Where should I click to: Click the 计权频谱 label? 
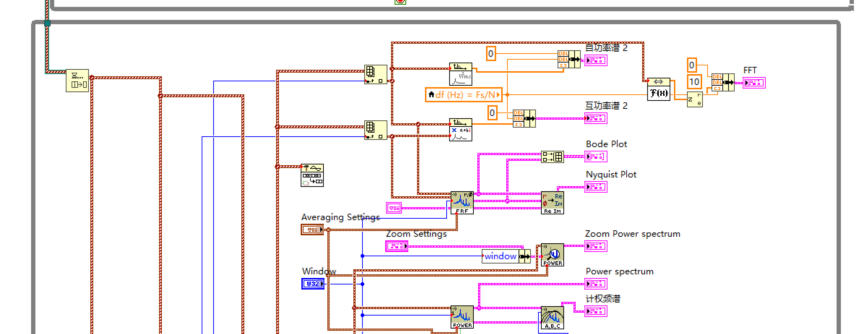(603, 299)
